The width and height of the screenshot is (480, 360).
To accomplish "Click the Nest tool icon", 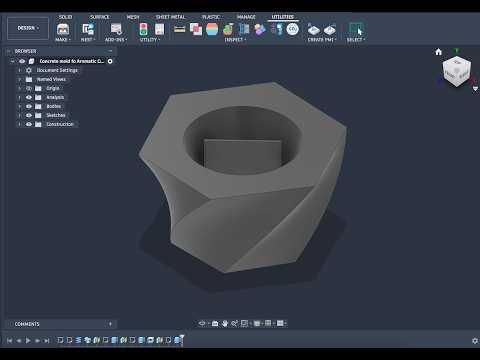I will 88,29.
